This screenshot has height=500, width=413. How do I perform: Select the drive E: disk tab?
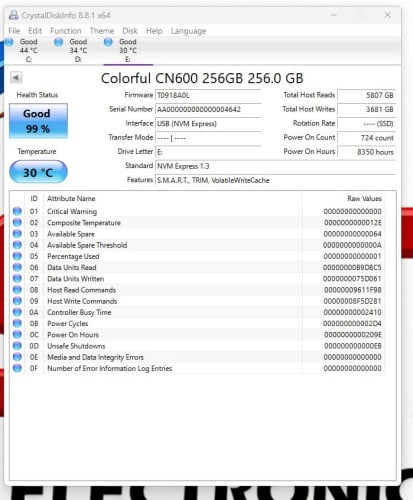[128, 50]
